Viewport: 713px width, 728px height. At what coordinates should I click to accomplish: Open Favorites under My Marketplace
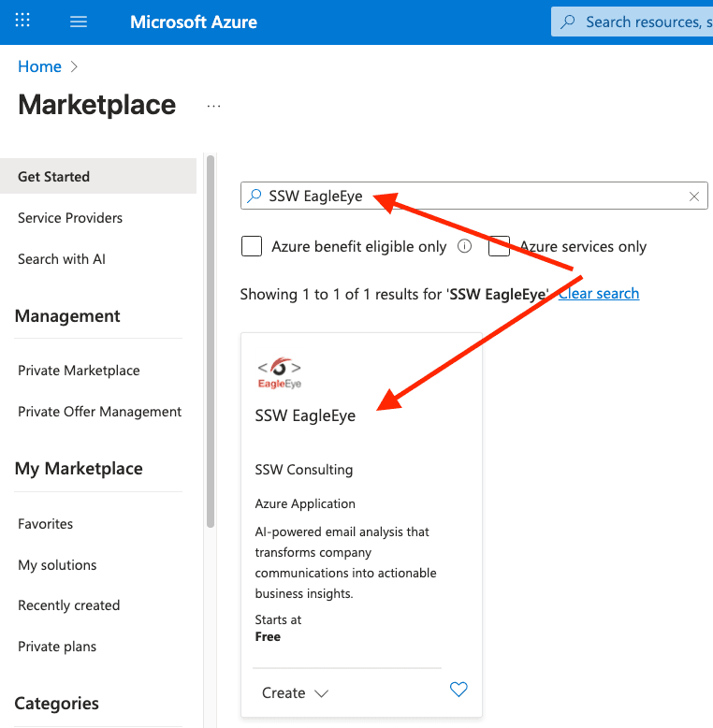pyautogui.click(x=45, y=524)
